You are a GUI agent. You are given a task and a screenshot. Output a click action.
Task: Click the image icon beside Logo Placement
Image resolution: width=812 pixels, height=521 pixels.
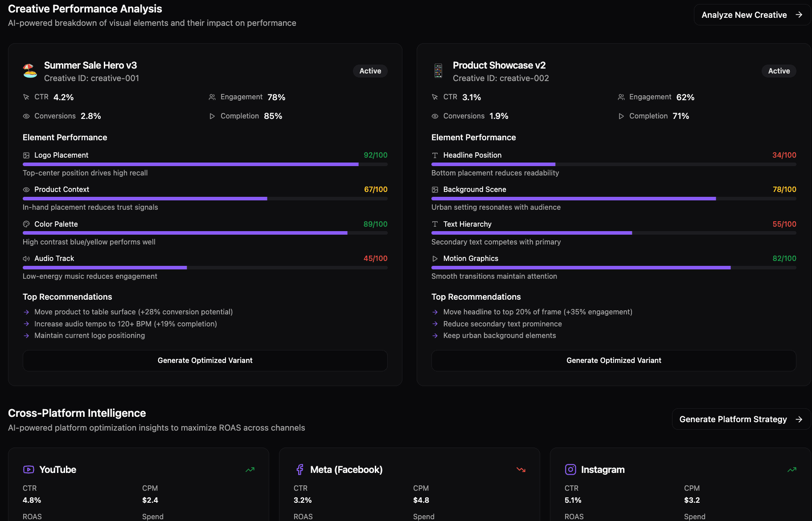26,155
